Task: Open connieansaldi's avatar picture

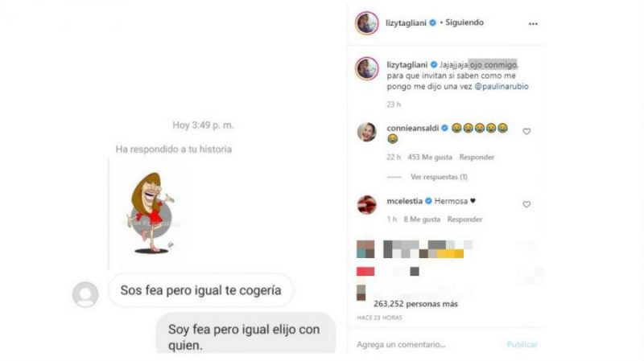Action: pyautogui.click(x=366, y=132)
